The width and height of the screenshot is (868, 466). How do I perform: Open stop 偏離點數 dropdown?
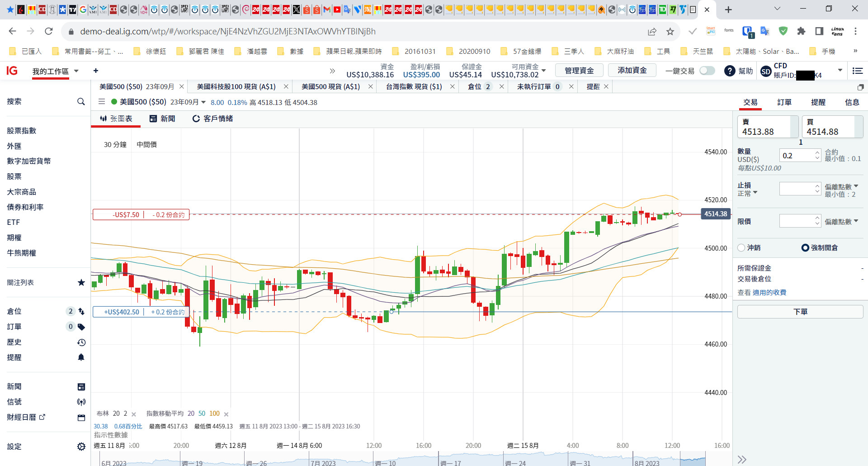point(841,186)
